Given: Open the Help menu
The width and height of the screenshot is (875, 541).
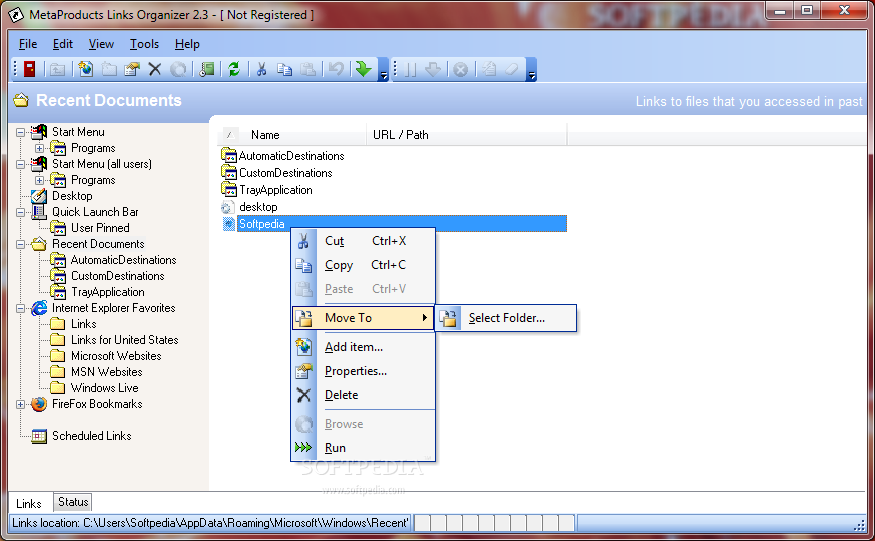Looking at the screenshot, I should (187, 44).
